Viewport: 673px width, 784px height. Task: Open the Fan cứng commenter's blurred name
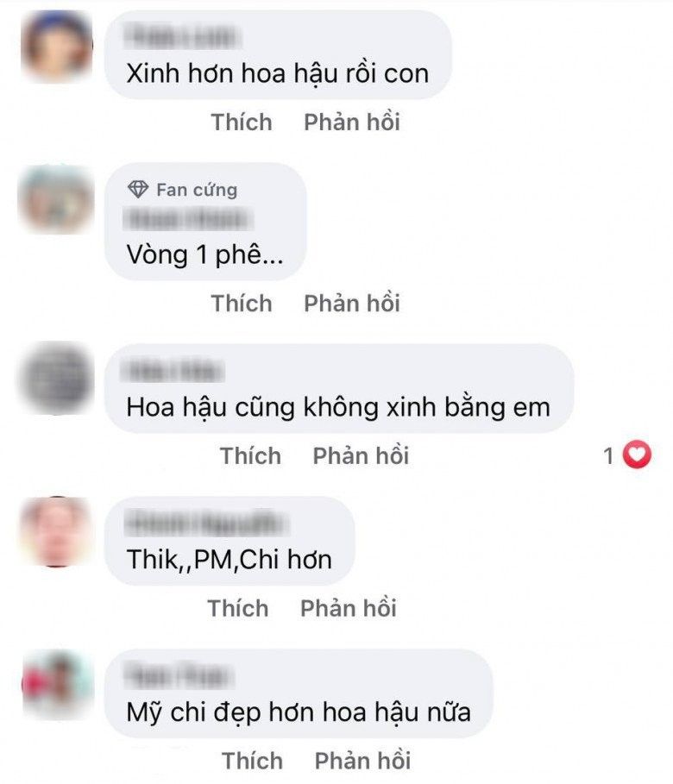[x=188, y=219]
